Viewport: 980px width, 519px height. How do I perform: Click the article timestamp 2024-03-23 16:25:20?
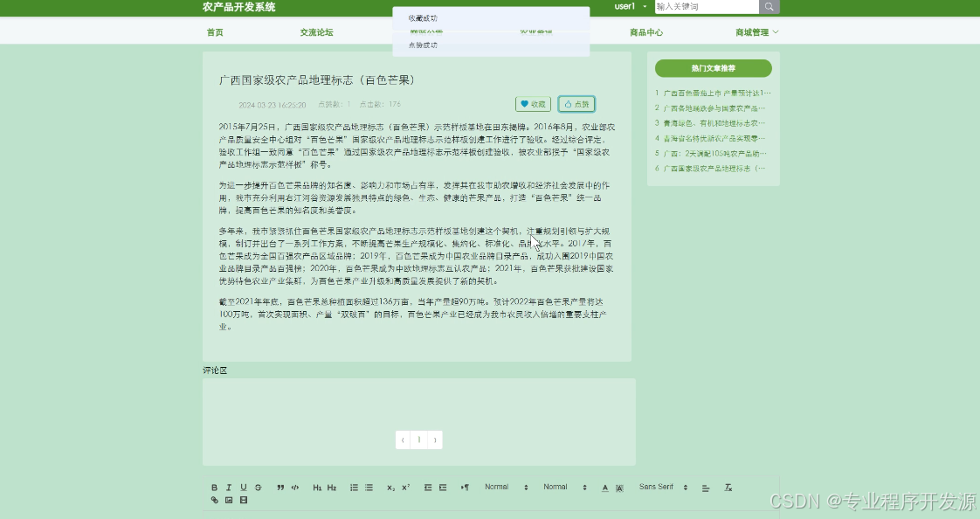[x=272, y=105]
